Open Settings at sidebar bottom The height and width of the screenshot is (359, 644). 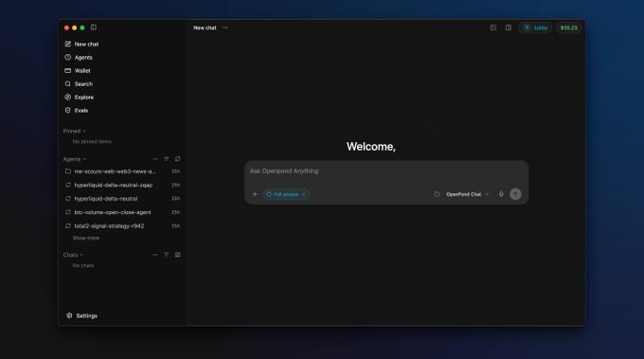pyautogui.click(x=81, y=315)
